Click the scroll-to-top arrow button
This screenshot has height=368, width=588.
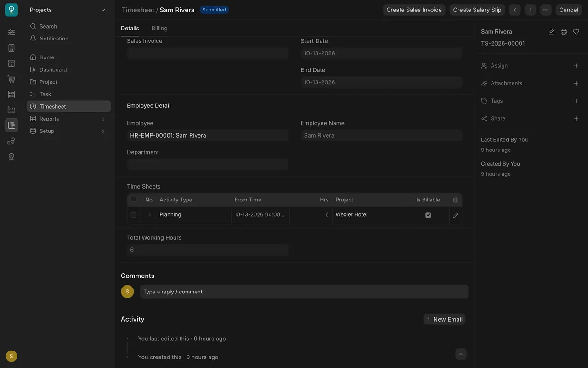coord(461,354)
